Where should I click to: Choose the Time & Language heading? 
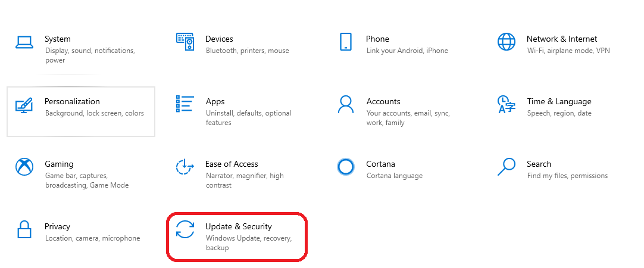click(x=559, y=101)
